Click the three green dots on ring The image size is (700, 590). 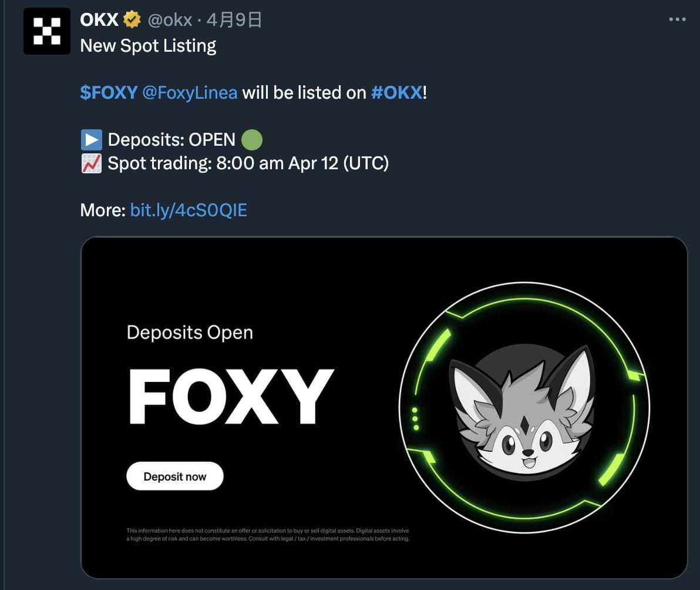(x=415, y=418)
